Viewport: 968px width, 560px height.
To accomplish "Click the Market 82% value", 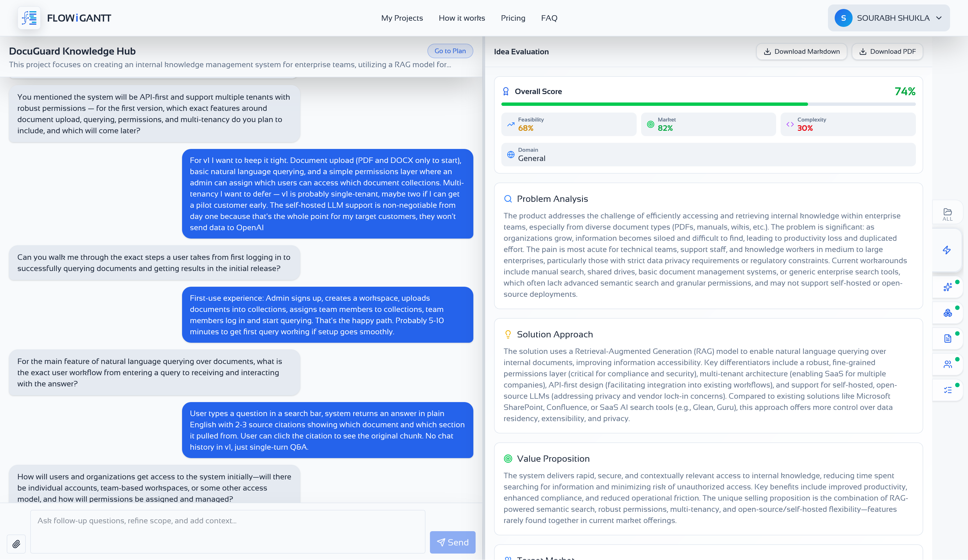I will click(665, 128).
